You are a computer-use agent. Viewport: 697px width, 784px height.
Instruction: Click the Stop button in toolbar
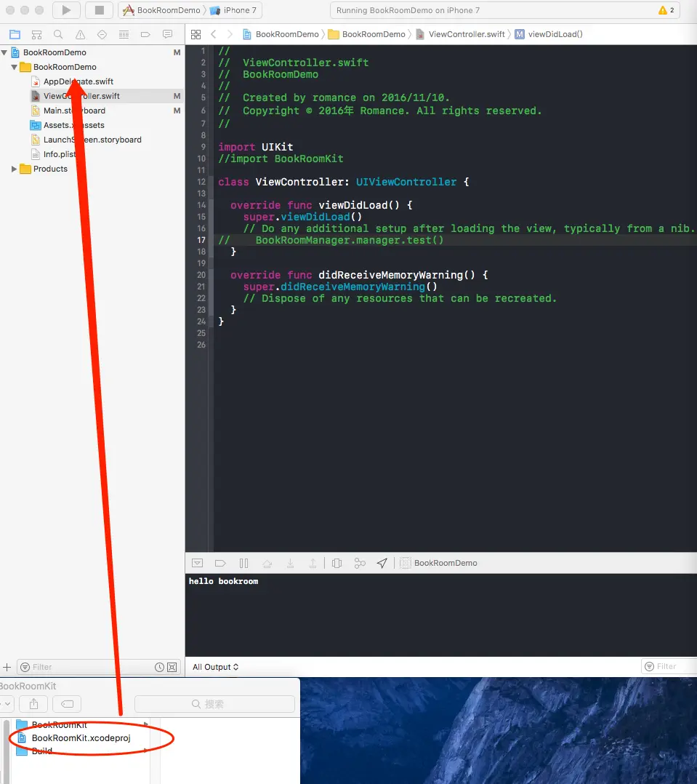pyautogui.click(x=99, y=10)
